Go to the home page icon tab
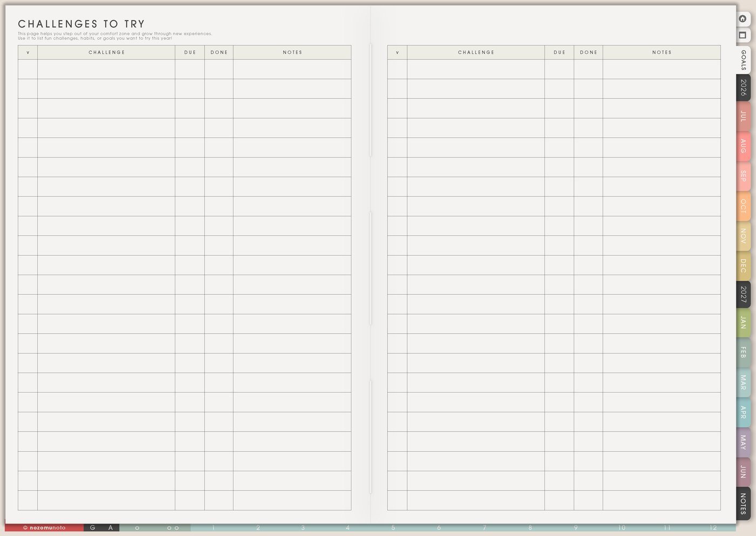The image size is (756, 536). pos(742,19)
